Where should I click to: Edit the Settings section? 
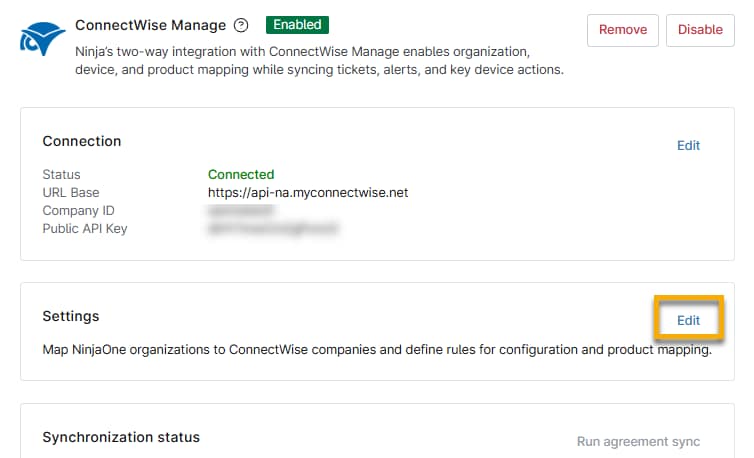coord(688,320)
